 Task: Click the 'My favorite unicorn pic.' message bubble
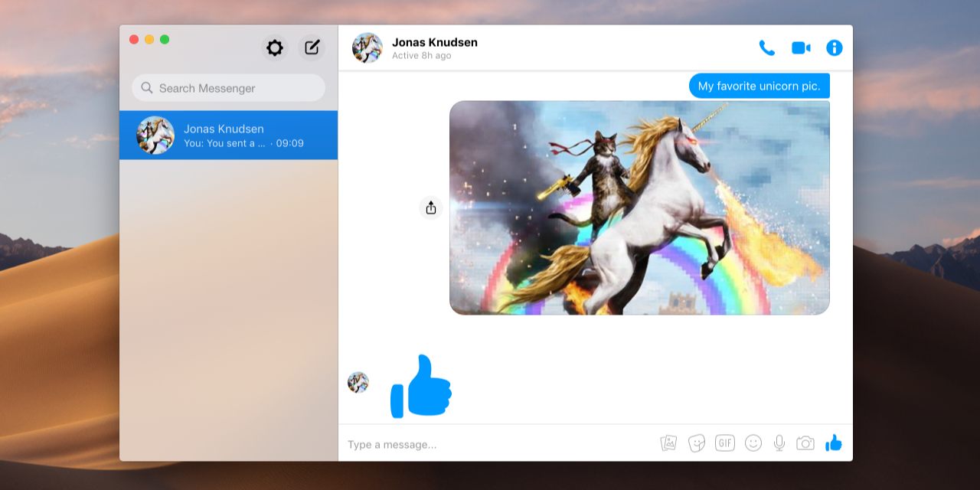pos(759,86)
